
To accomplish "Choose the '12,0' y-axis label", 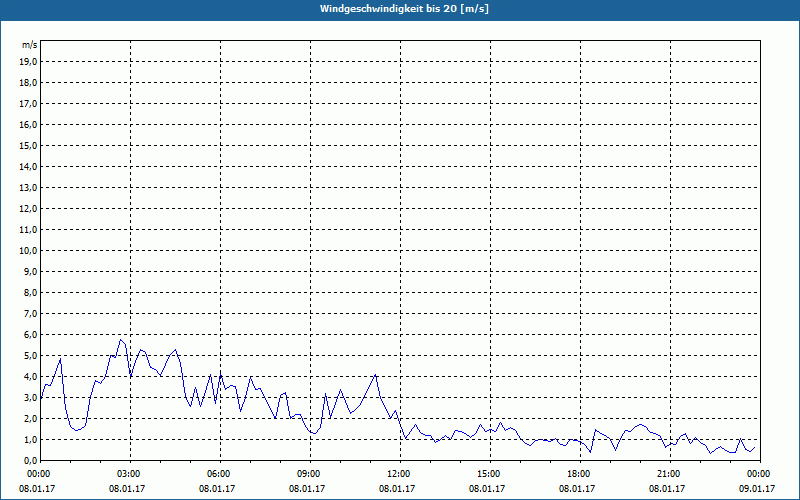I will coord(28,209).
